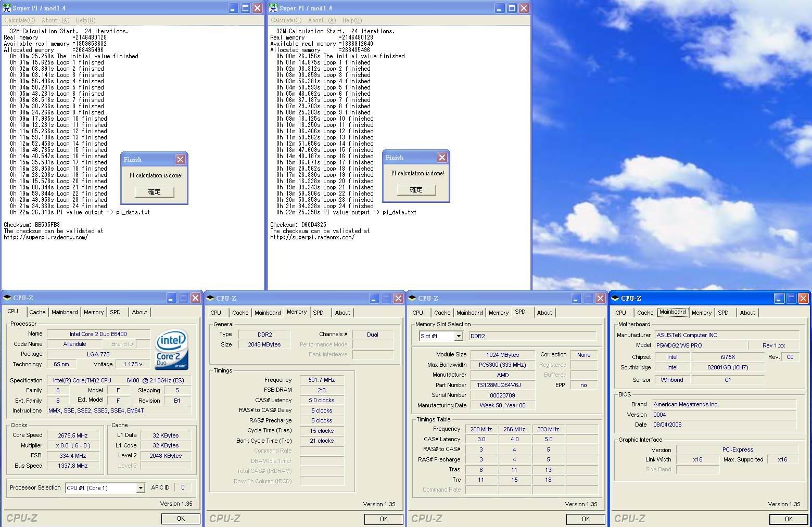This screenshot has width=812, height=527.
Task: Open the Slot #1 memory slot dropdown
Action: point(459,336)
